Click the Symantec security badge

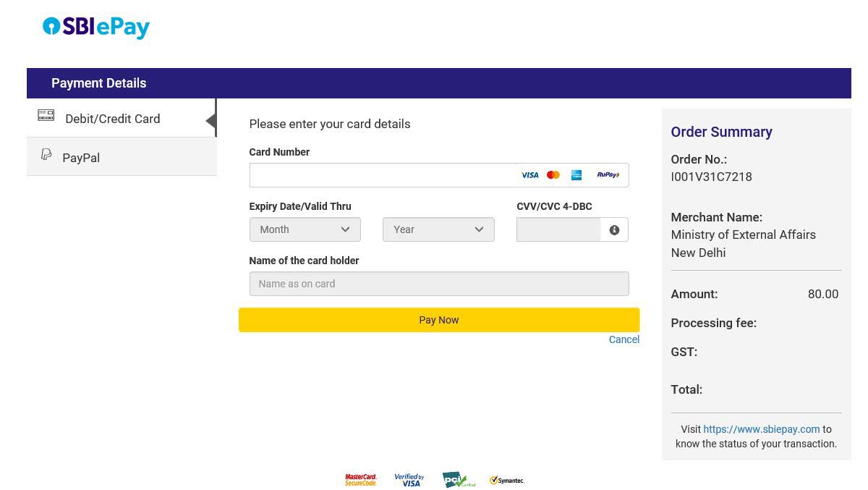pyautogui.click(x=507, y=480)
